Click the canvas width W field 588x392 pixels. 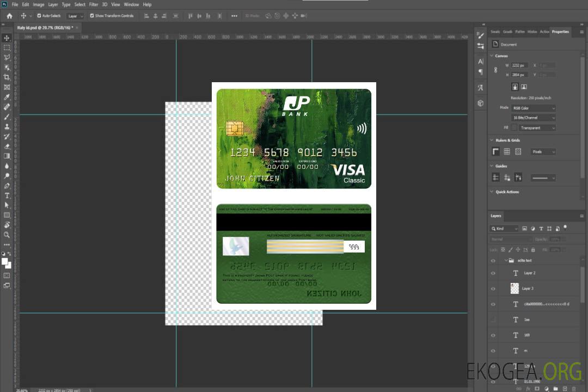click(520, 65)
